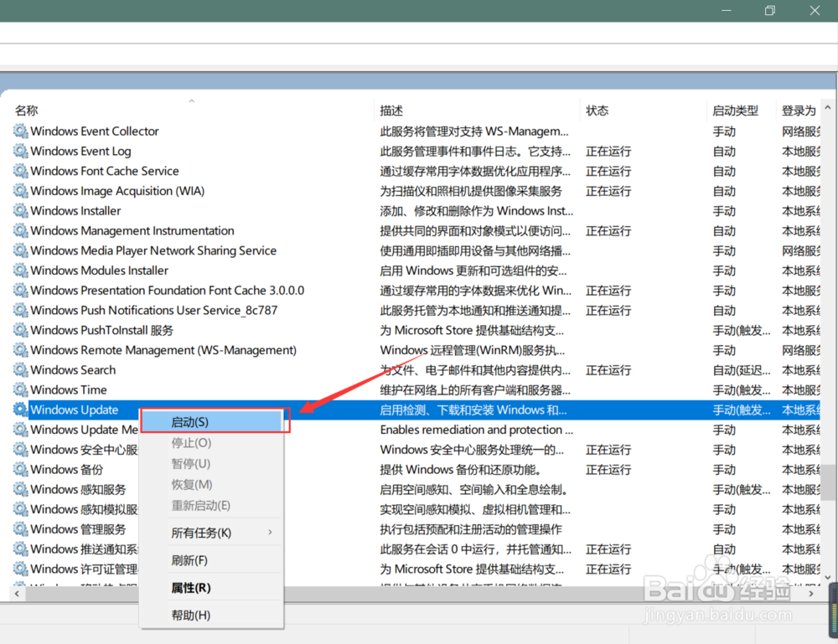This screenshot has height=644, width=838.
Task: Click gear icon of Windows Remote Management
Action: [x=20, y=350]
